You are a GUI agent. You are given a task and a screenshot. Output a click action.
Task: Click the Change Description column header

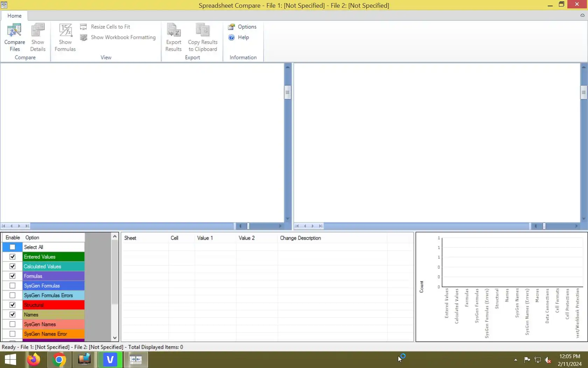[x=332, y=238]
